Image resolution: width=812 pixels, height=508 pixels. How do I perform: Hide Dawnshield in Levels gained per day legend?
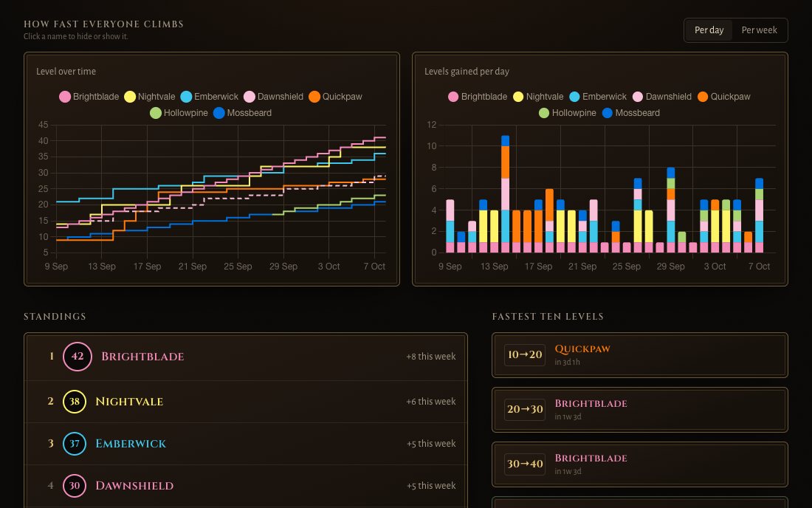[x=662, y=97]
